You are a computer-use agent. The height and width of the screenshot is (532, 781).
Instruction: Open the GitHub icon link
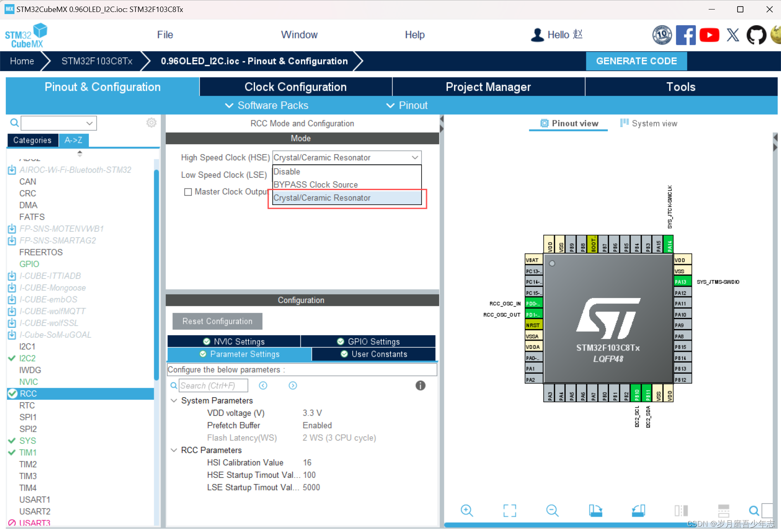756,35
